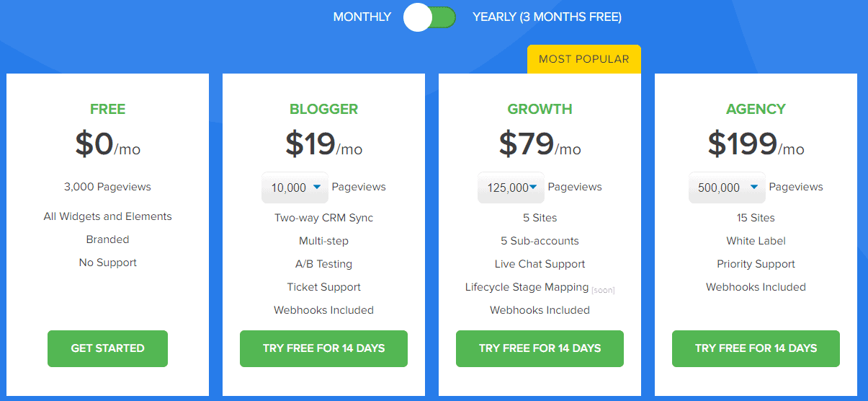This screenshot has height=401, width=868.
Task: Click the Growth dropdown arrow icon
Action: (533, 187)
